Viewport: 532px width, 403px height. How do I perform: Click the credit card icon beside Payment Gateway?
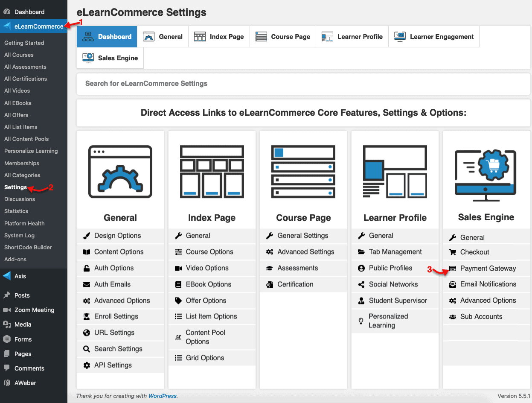(x=453, y=269)
